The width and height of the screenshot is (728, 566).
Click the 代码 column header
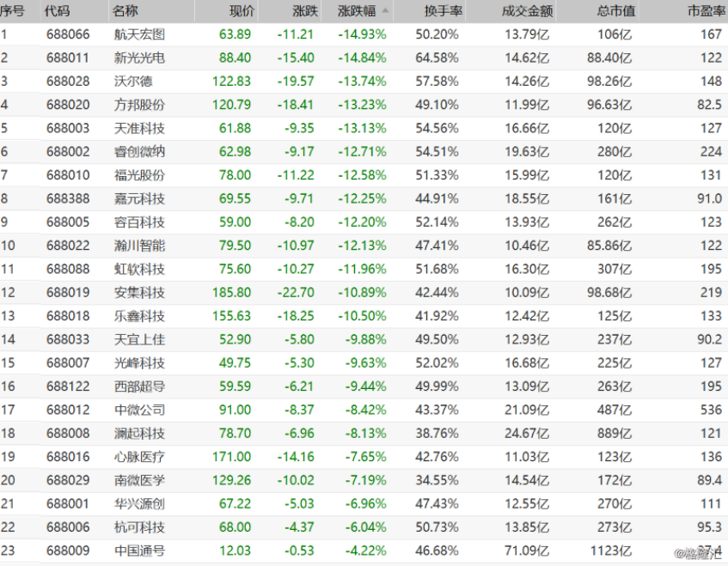coord(57,10)
